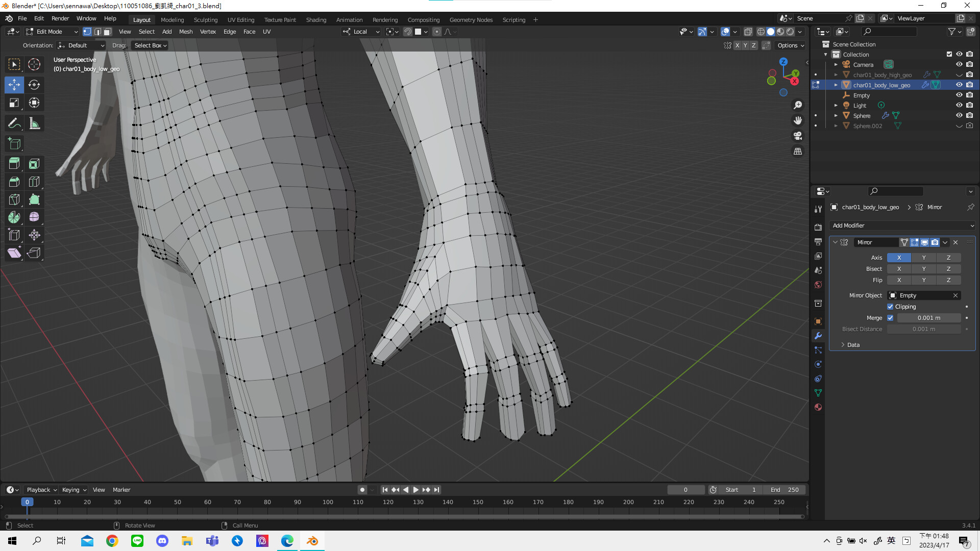Toggle the Clipping checkbox
980x551 pixels.
pos(890,307)
